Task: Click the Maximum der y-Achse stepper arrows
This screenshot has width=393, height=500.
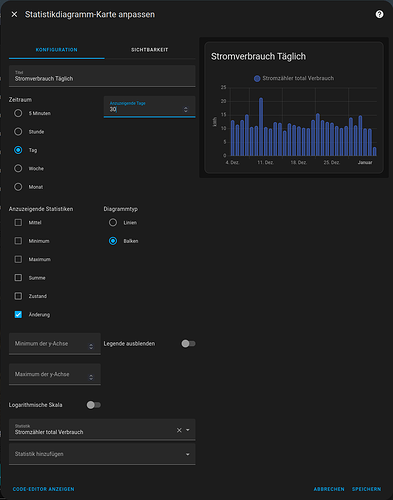Action: [91, 377]
